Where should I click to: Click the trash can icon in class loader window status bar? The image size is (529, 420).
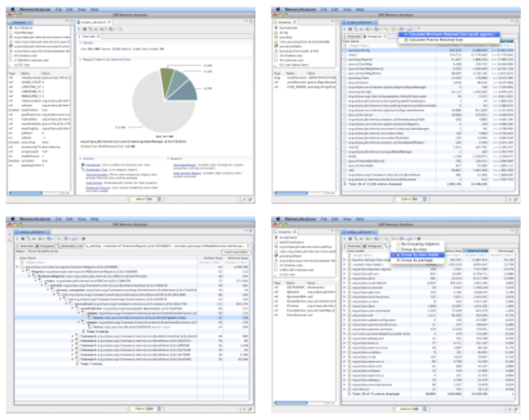coord(424,409)
